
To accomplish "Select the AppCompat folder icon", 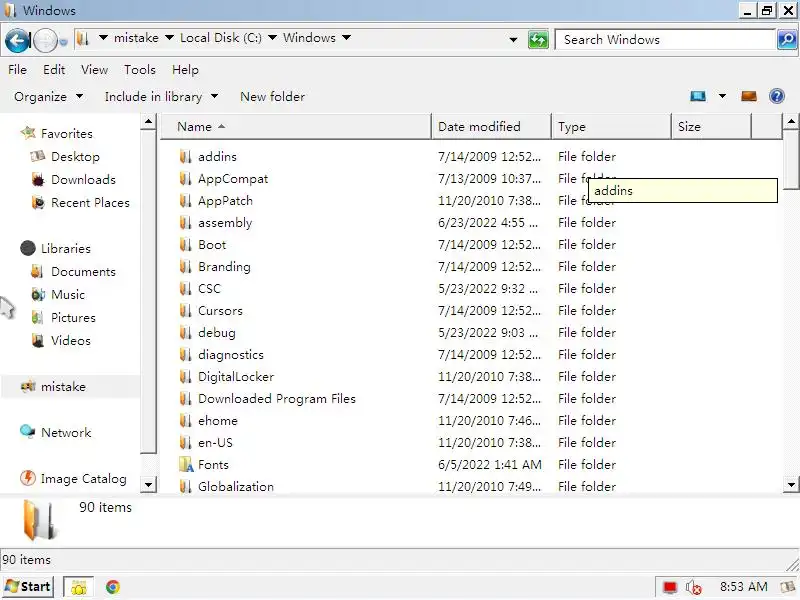I will tap(186, 179).
